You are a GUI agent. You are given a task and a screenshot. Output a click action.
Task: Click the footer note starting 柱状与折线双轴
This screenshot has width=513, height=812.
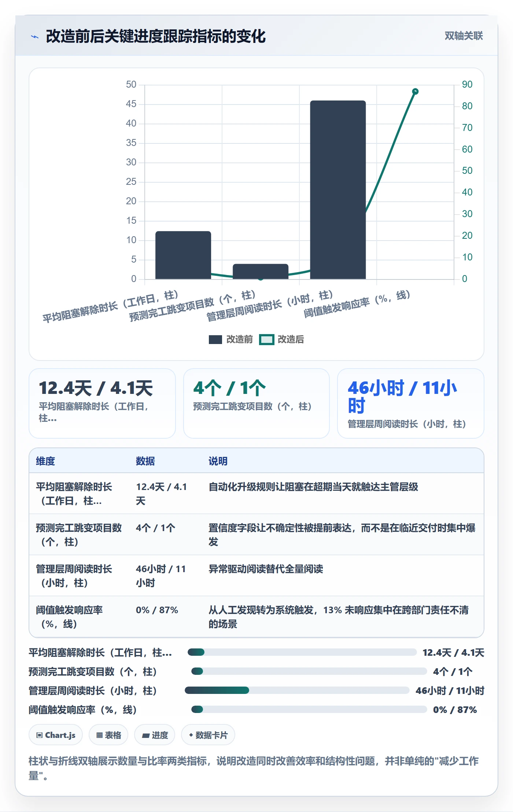(254, 768)
